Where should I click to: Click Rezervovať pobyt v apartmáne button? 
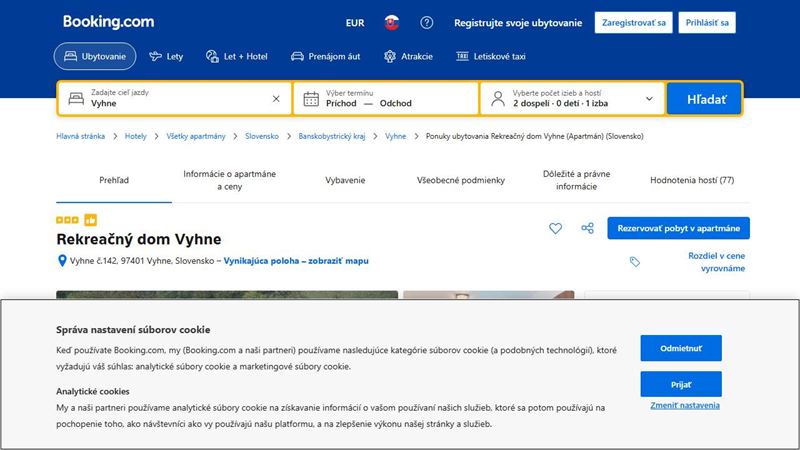click(679, 228)
